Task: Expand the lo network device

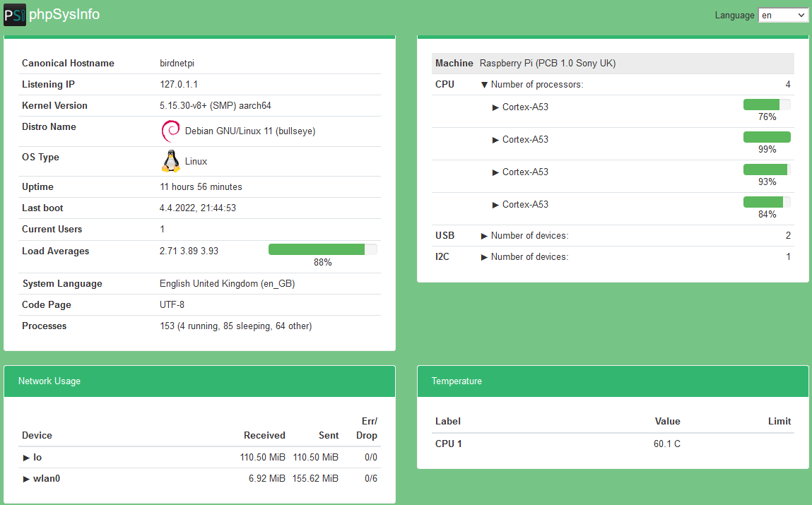Action: point(26,457)
